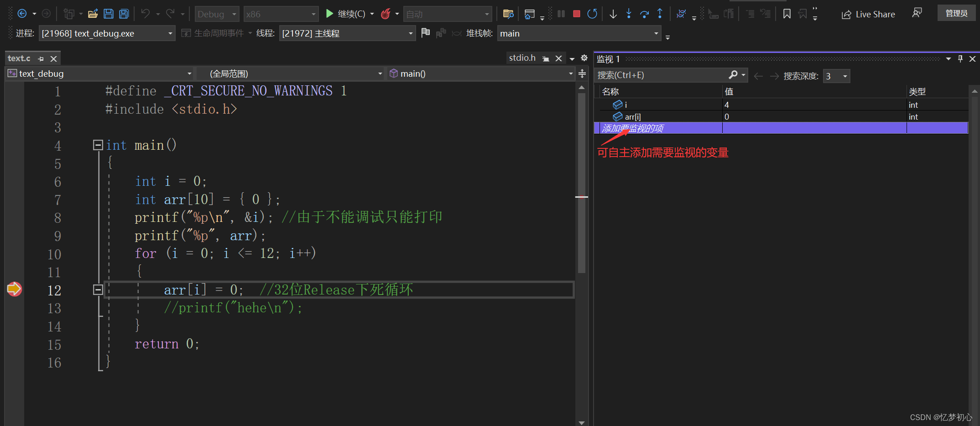
Task: Save the current file with the single-disk icon
Action: tap(109, 14)
